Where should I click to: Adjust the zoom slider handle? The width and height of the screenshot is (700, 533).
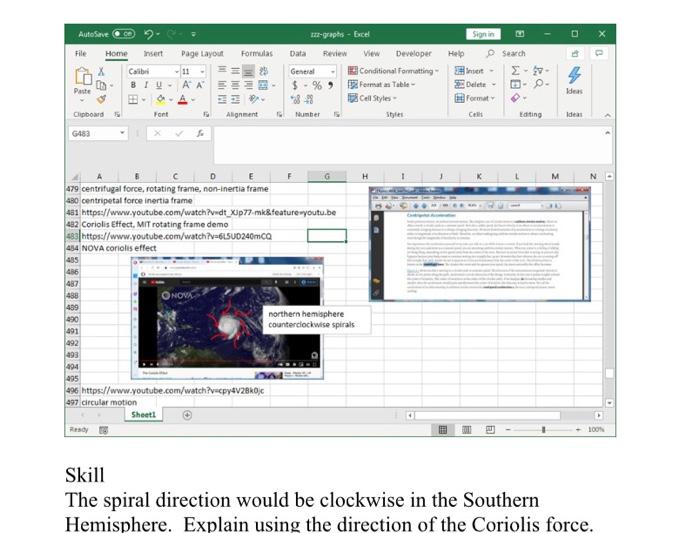(543, 429)
